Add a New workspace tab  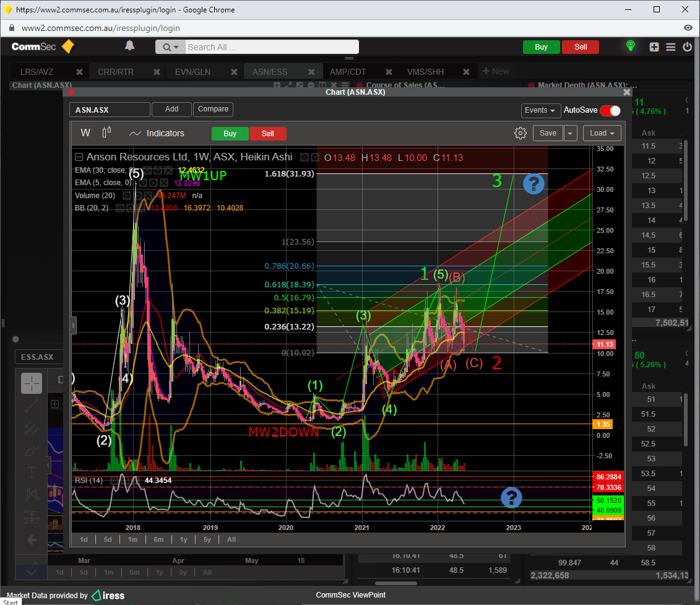pyautogui.click(x=496, y=71)
